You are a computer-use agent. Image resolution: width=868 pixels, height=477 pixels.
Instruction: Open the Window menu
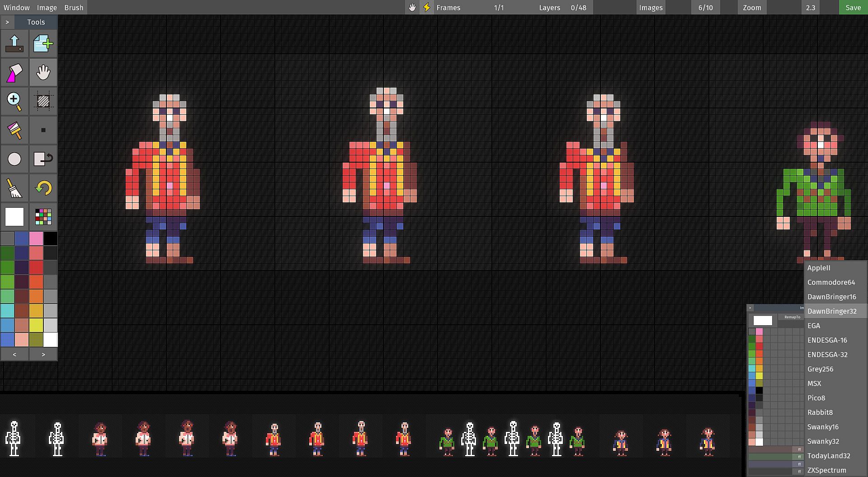click(x=17, y=7)
